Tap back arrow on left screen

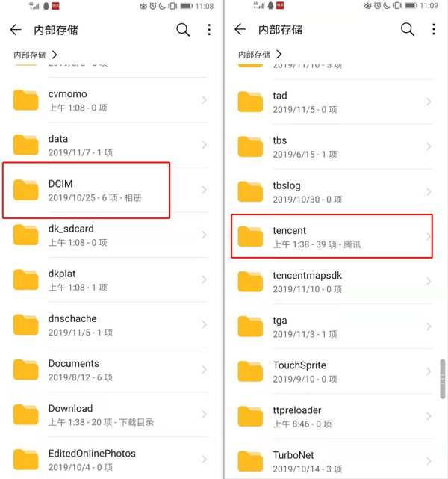coord(16,30)
